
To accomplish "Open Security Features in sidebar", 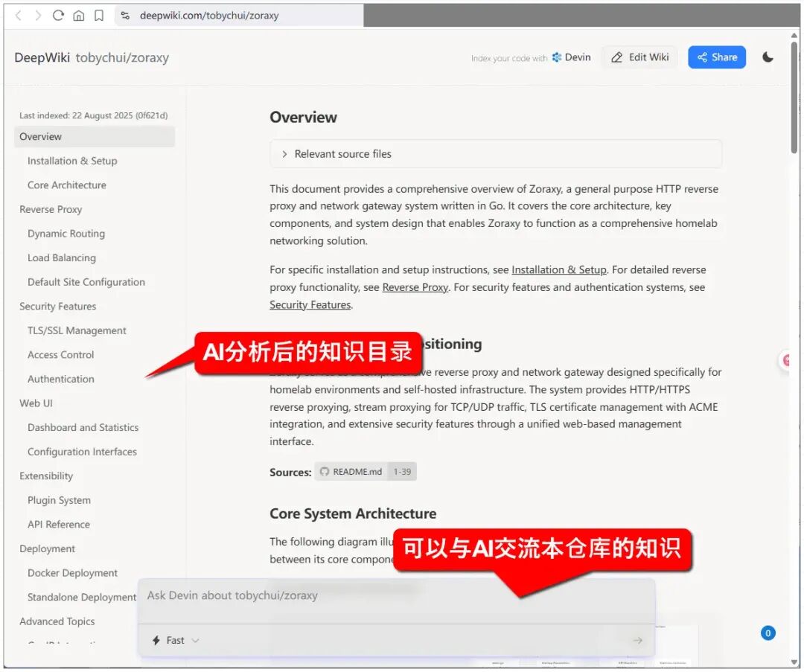I will pyautogui.click(x=58, y=306).
